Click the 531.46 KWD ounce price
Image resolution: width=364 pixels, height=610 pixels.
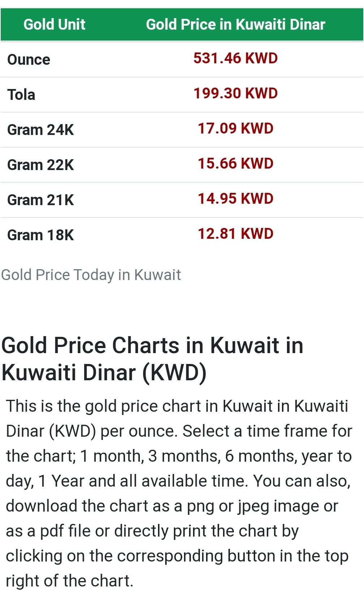point(235,58)
